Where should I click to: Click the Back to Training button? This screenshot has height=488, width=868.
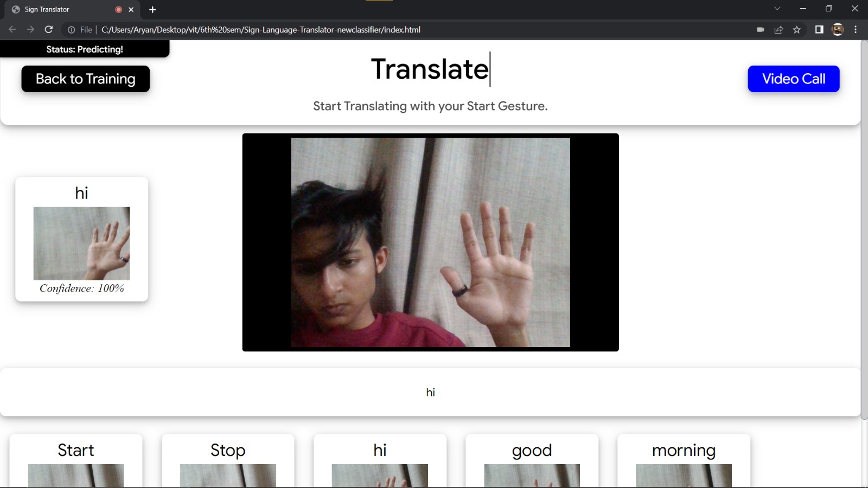point(85,79)
